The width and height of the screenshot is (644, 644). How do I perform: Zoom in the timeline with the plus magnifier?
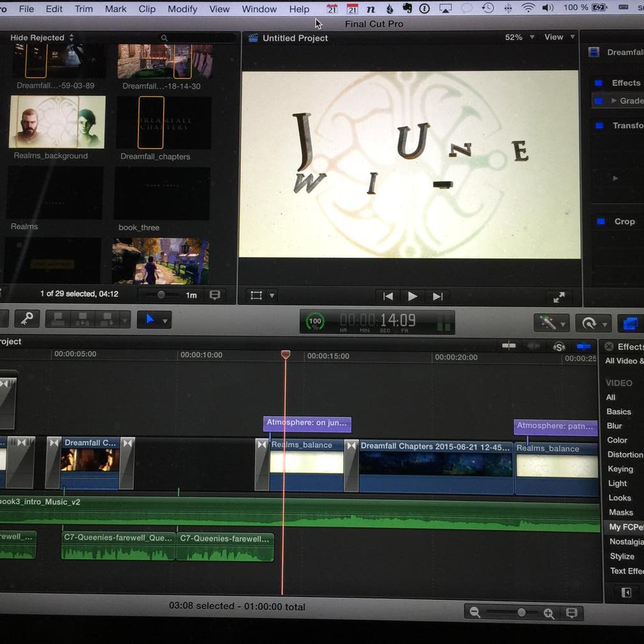[548, 613]
